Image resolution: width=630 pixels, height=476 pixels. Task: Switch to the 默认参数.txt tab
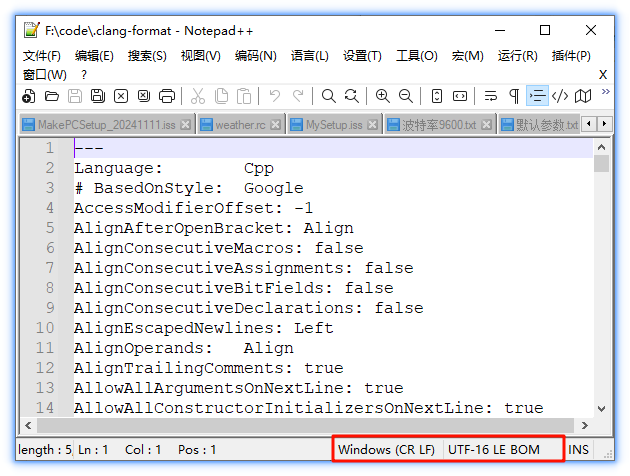(540, 125)
